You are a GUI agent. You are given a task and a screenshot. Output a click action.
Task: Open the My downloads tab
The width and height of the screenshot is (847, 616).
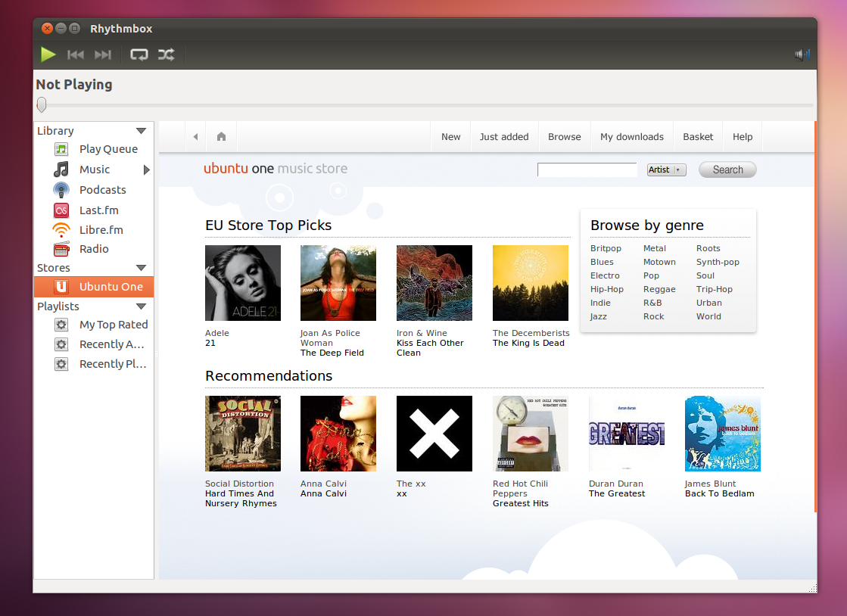pos(632,136)
